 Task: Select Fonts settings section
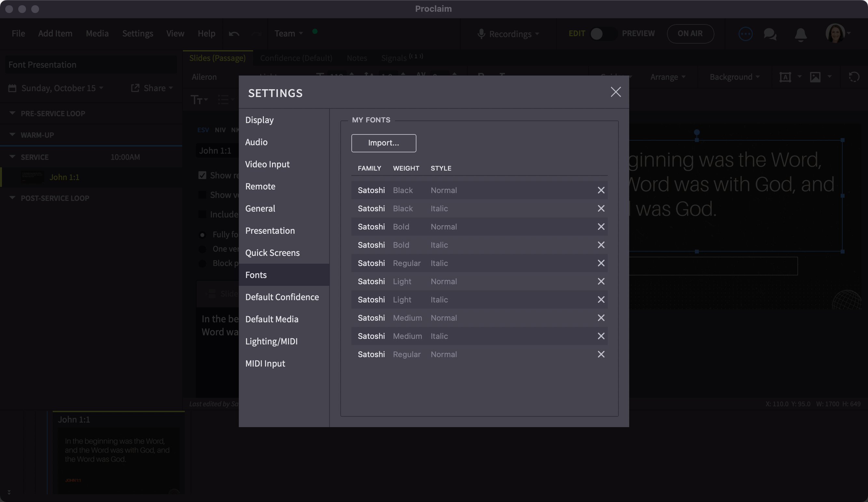click(284, 275)
